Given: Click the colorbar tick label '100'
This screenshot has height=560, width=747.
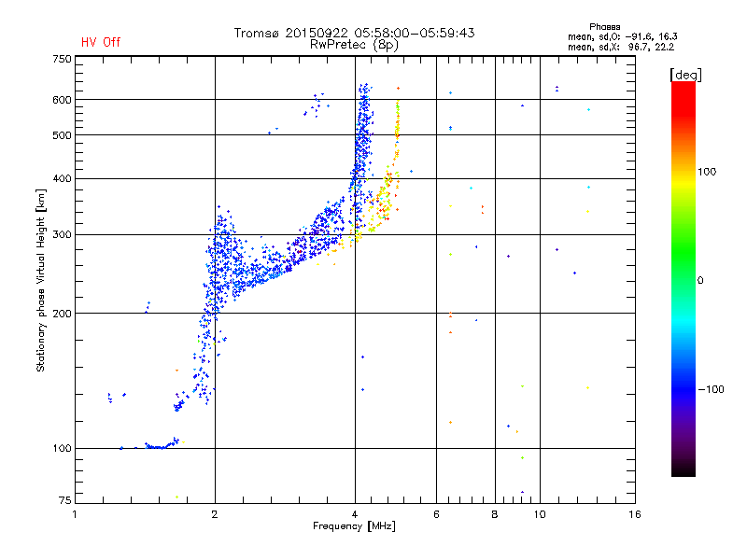Looking at the screenshot, I should tap(707, 172).
